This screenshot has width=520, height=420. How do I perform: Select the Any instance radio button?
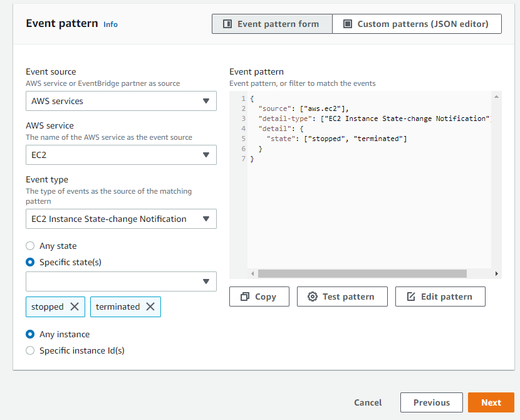[x=30, y=334]
